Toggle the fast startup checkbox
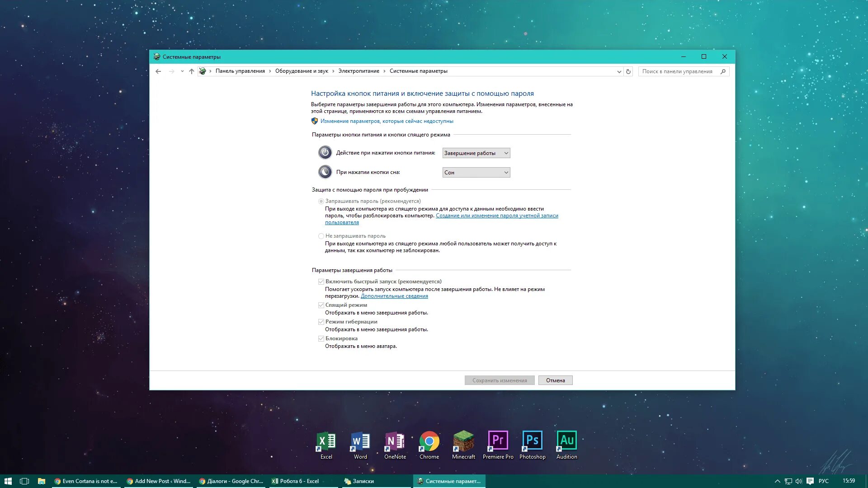This screenshot has height=488, width=868. [x=321, y=282]
